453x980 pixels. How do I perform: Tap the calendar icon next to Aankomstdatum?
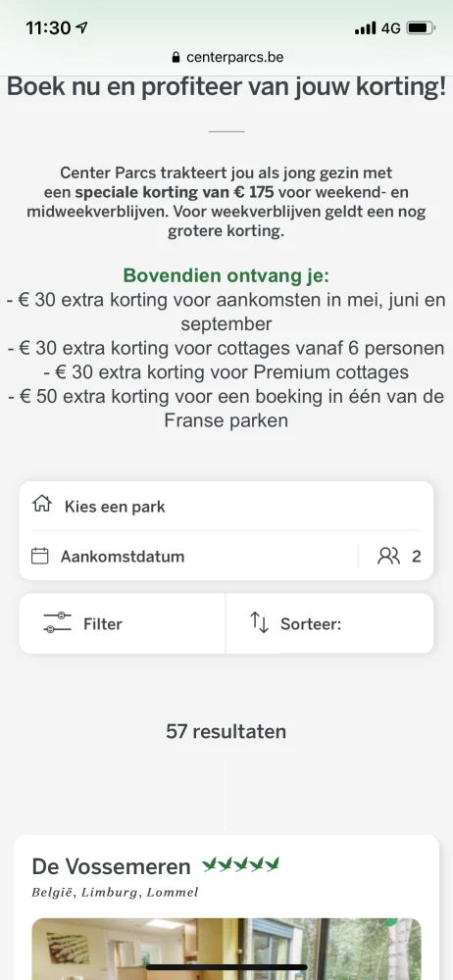tap(40, 556)
